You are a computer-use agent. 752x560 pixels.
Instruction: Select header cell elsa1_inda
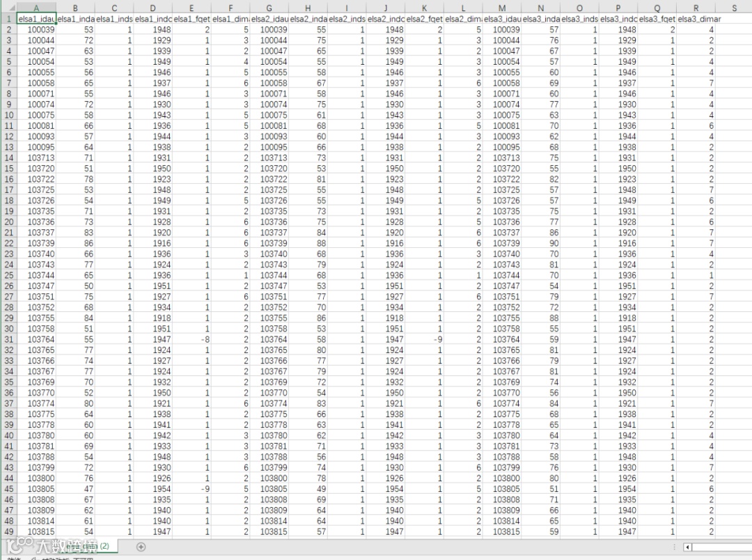pos(76,19)
